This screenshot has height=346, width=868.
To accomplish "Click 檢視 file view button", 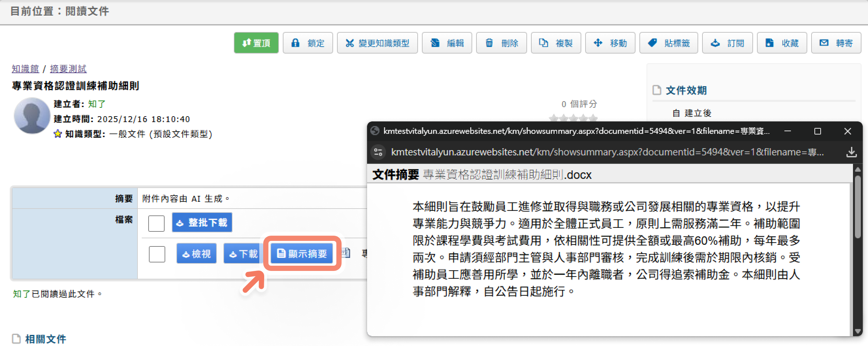I will pyautogui.click(x=197, y=253).
